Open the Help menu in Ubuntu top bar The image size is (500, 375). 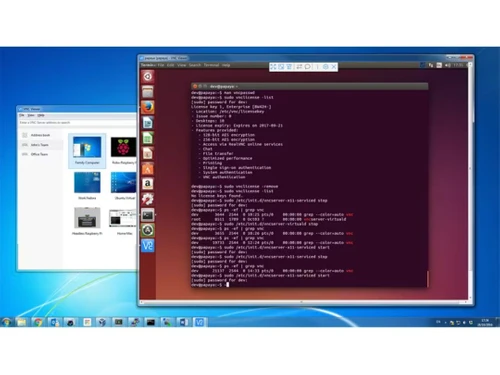click(x=226, y=65)
